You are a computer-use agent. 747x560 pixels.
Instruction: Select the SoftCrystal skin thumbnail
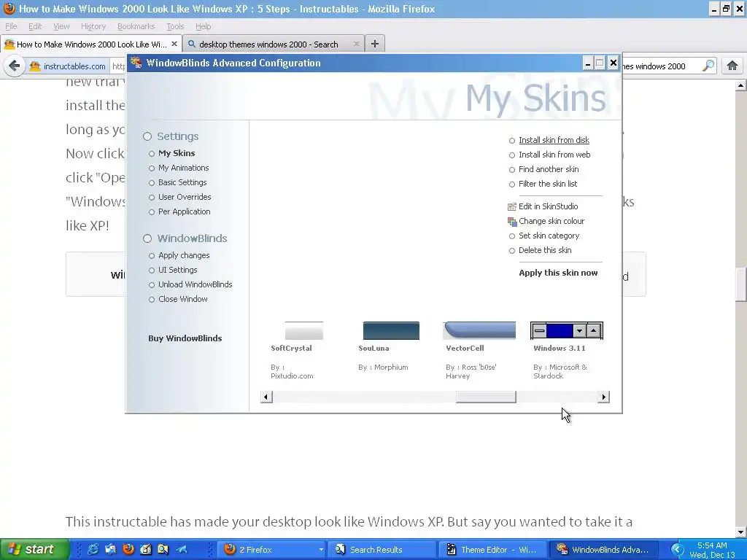click(303, 330)
